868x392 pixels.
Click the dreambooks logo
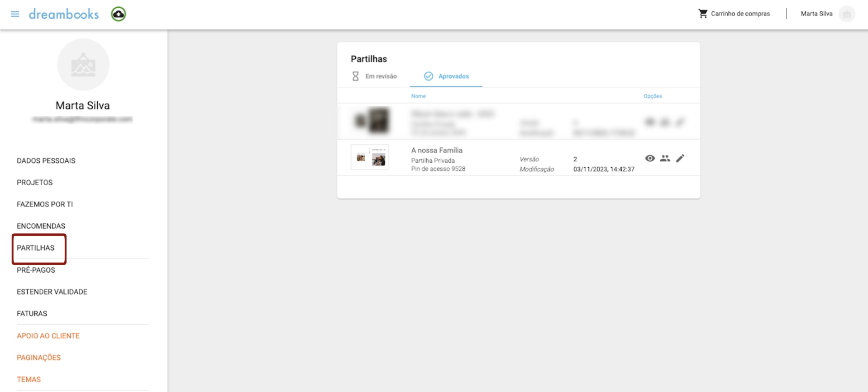point(64,14)
